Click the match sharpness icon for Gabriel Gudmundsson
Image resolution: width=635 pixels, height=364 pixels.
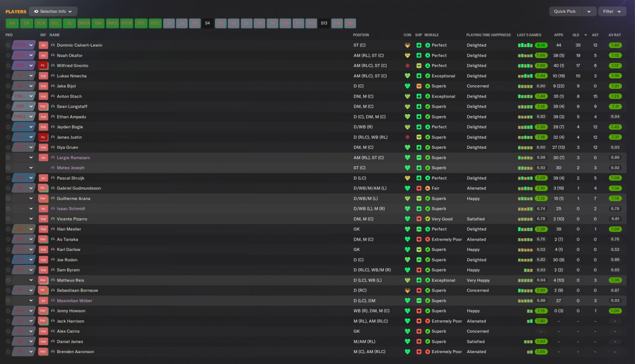click(419, 188)
